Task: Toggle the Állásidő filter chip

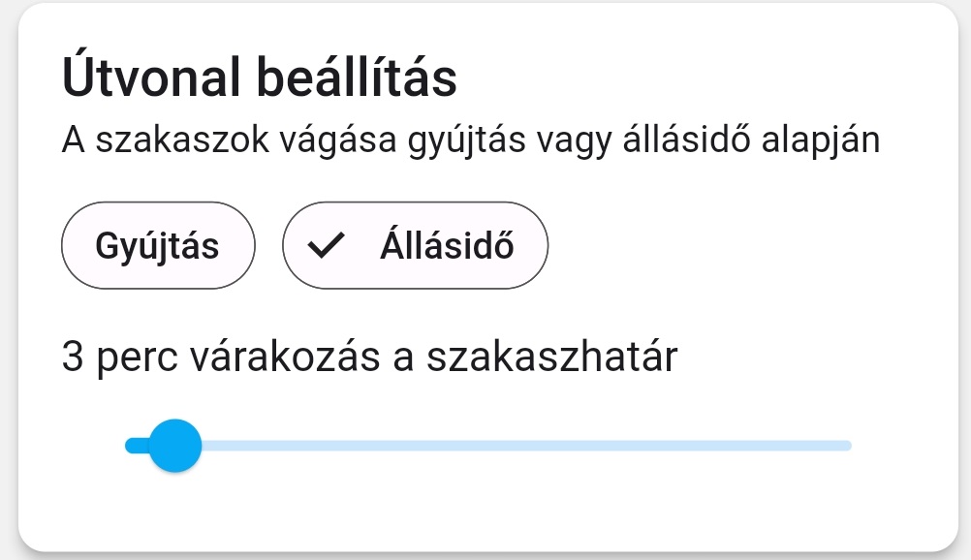Action: coord(415,246)
